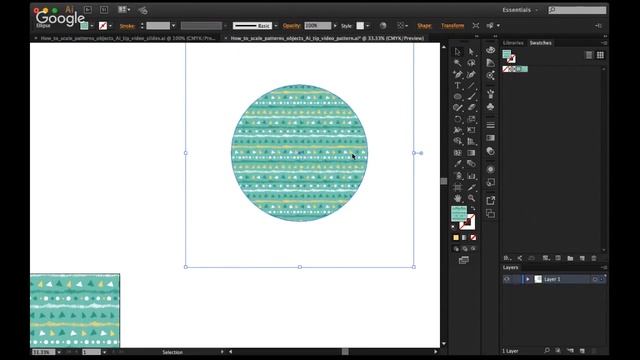Set paint mode to Color
Screen dimensions: 640x360
(x=456, y=237)
